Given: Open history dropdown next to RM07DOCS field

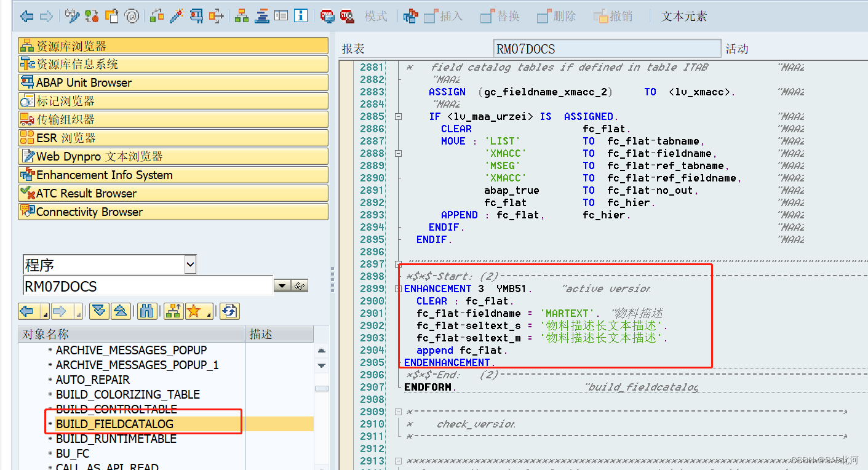Looking at the screenshot, I should tap(282, 285).
